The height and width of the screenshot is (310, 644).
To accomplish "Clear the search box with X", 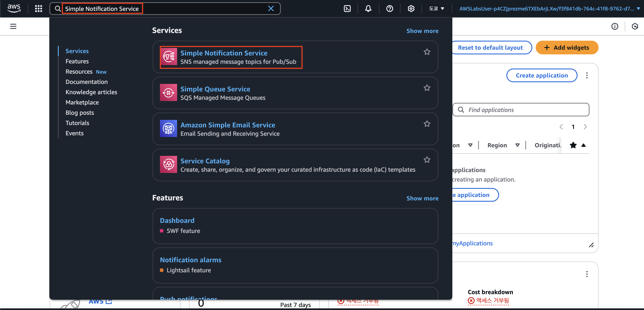I will tap(271, 9).
